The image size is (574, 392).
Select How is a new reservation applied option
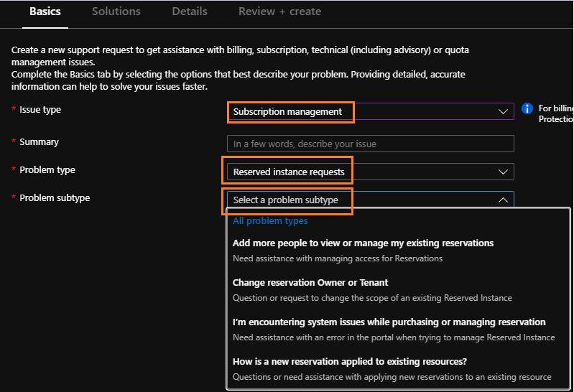350,362
